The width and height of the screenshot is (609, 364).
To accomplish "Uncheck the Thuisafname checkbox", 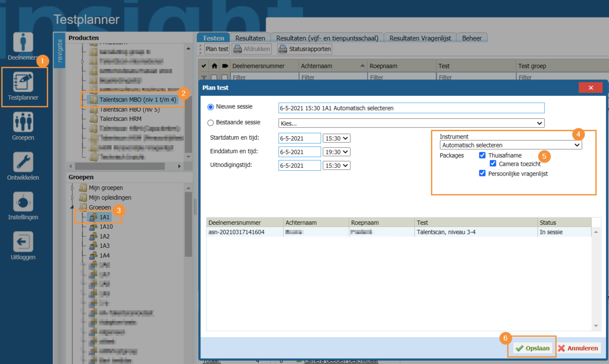I will click(x=482, y=155).
